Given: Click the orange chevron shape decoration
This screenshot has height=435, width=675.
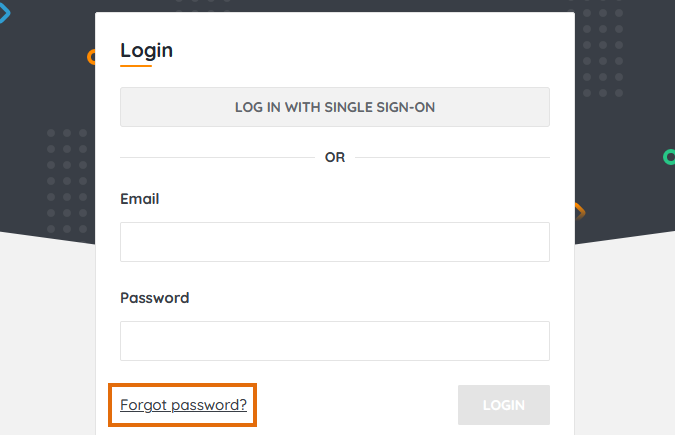Looking at the screenshot, I should pyautogui.click(x=579, y=211).
